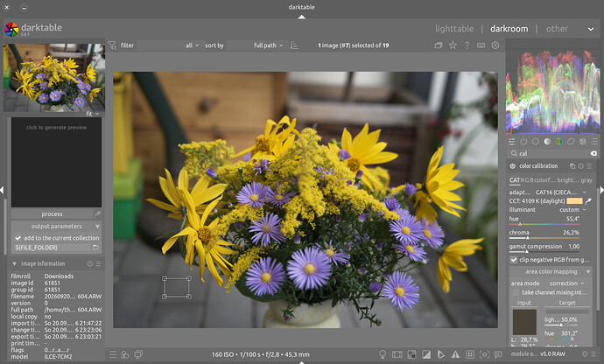Open keyboard shortcuts icon
Image resolution: width=604 pixels, height=364 pixels.
[481, 45]
